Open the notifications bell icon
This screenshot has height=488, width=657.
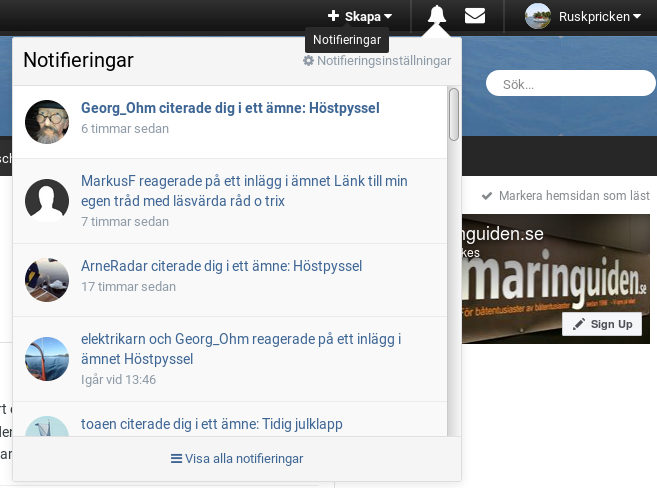click(x=437, y=15)
